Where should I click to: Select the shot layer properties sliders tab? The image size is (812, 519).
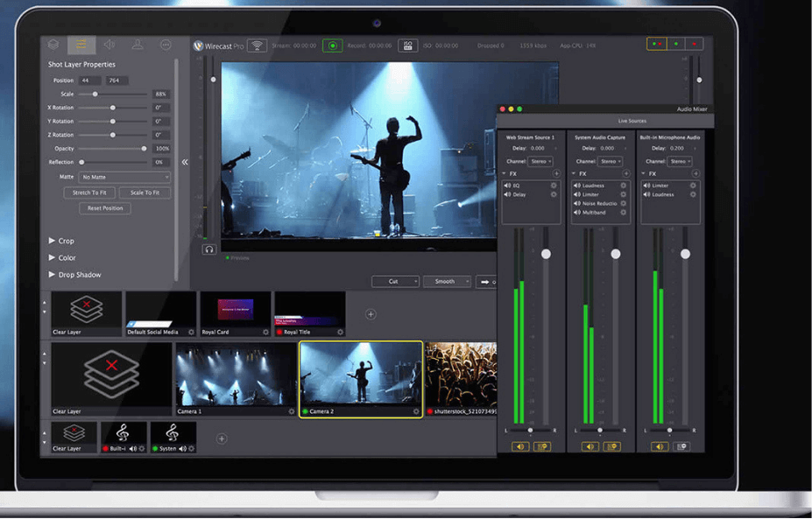pyautogui.click(x=81, y=45)
